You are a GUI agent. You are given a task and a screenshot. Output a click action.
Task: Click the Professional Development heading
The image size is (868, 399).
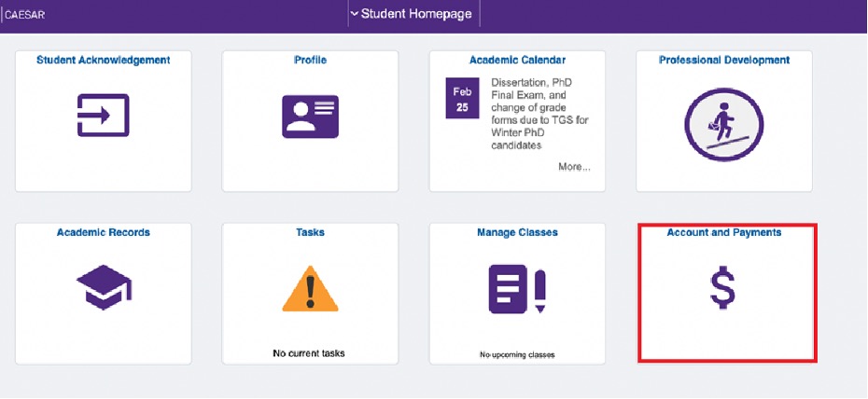pos(724,60)
